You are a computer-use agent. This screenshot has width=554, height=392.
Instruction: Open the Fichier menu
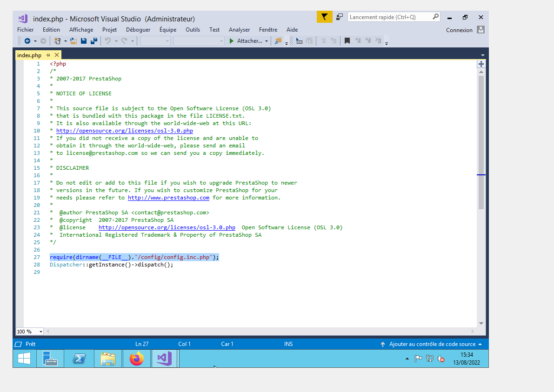click(x=26, y=30)
